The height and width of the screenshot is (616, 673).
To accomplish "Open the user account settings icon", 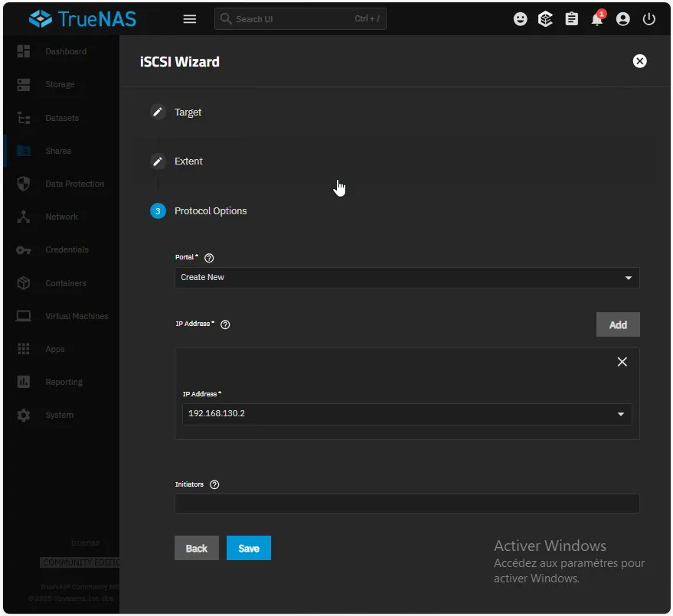I will [x=623, y=19].
